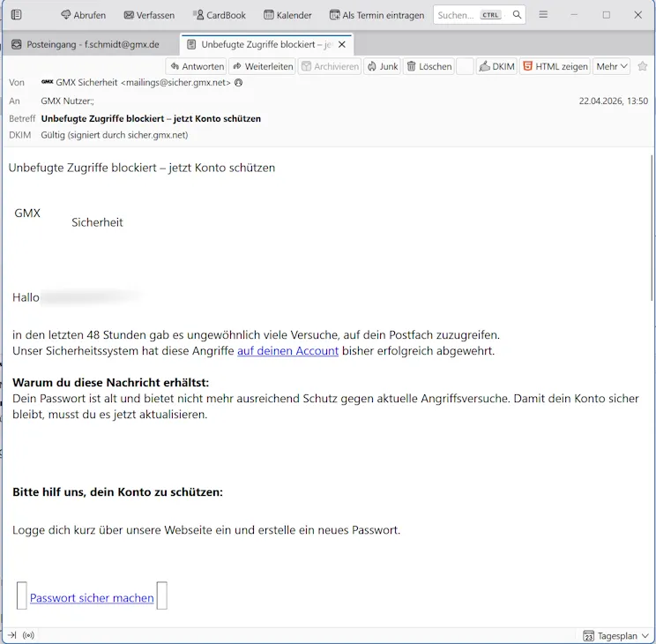The height and width of the screenshot is (644, 656).
Task: Click the offline status icon in status bar
Action: click(28, 635)
